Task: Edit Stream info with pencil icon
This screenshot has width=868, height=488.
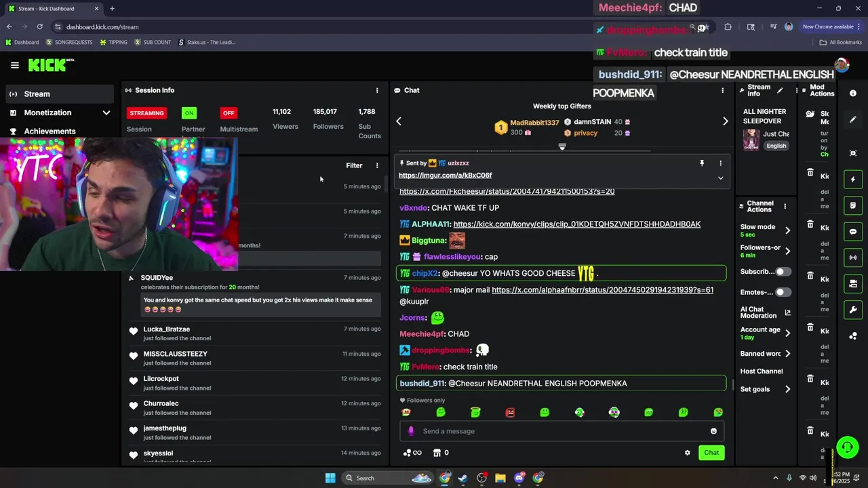Action: pyautogui.click(x=780, y=90)
